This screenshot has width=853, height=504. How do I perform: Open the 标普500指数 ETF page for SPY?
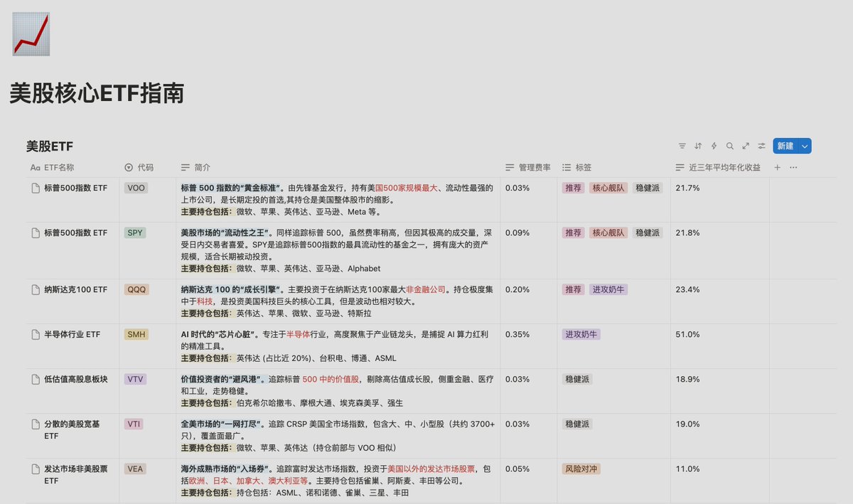click(x=75, y=232)
